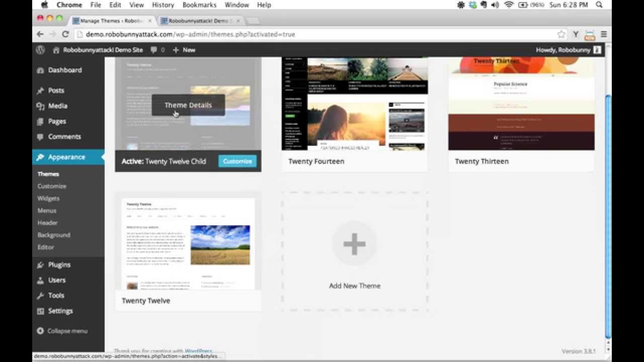This screenshot has height=362, width=644.
Task: Click the Wi-Fi status icon in menu bar
Action: coord(509,5)
